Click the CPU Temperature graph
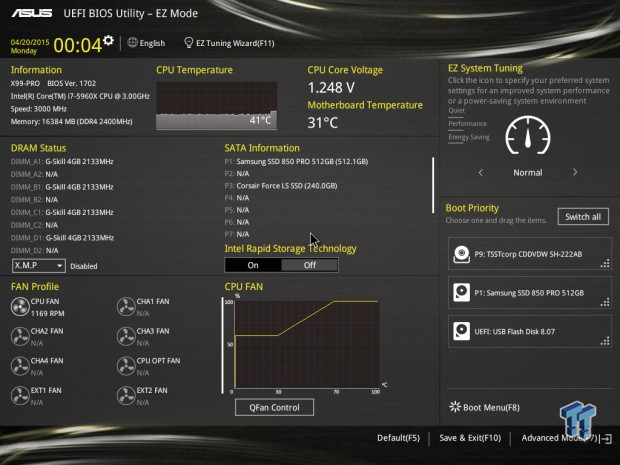The width and height of the screenshot is (620, 465). click(x=217, y=106)
